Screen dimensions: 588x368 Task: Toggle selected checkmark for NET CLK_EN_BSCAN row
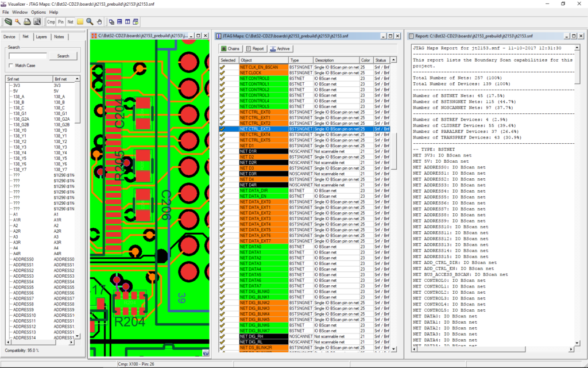click(223, 67)
